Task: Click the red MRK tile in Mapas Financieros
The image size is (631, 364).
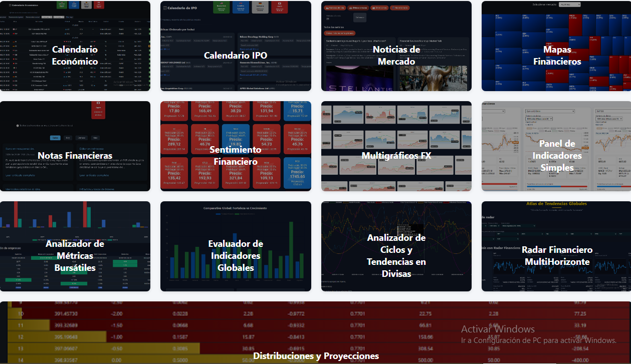Action: pos(575,25)
